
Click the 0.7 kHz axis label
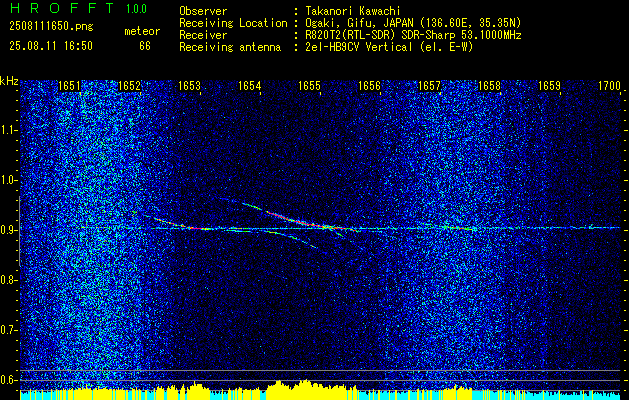(x=9, y=330)
